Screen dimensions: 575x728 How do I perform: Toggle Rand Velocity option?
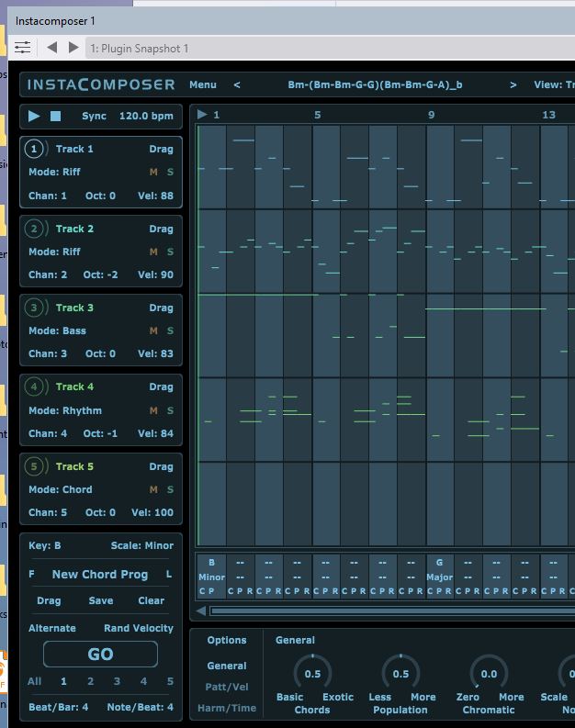[139, 628]
